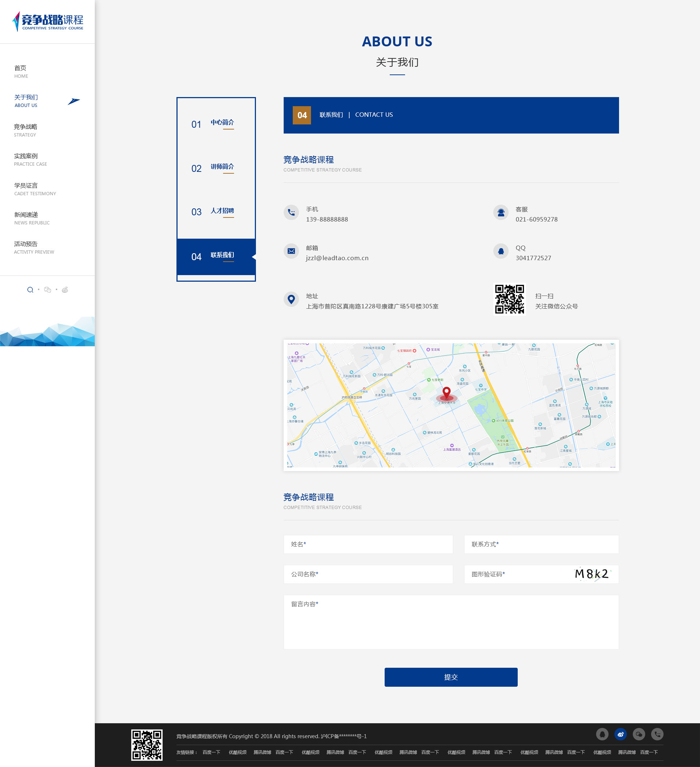Click the 竞争战略课程 logo
This screenshot has height=767, width=700.
point(48,22)
